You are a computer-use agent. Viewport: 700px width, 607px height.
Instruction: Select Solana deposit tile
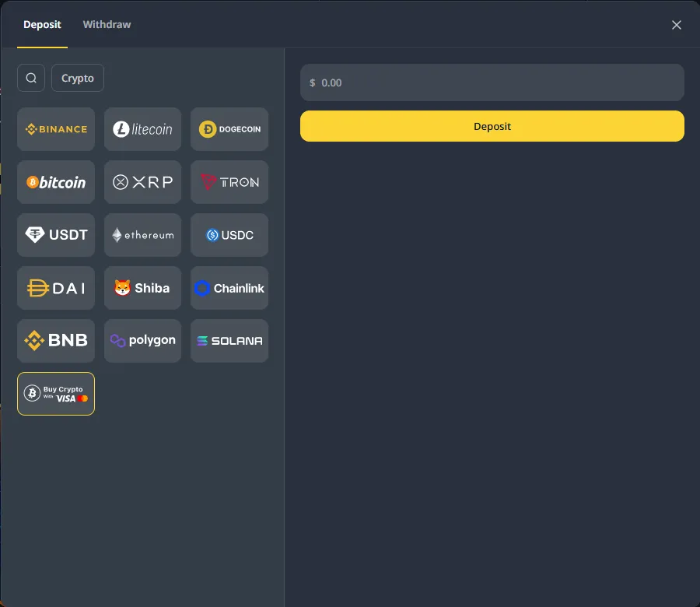click(229, 341)
